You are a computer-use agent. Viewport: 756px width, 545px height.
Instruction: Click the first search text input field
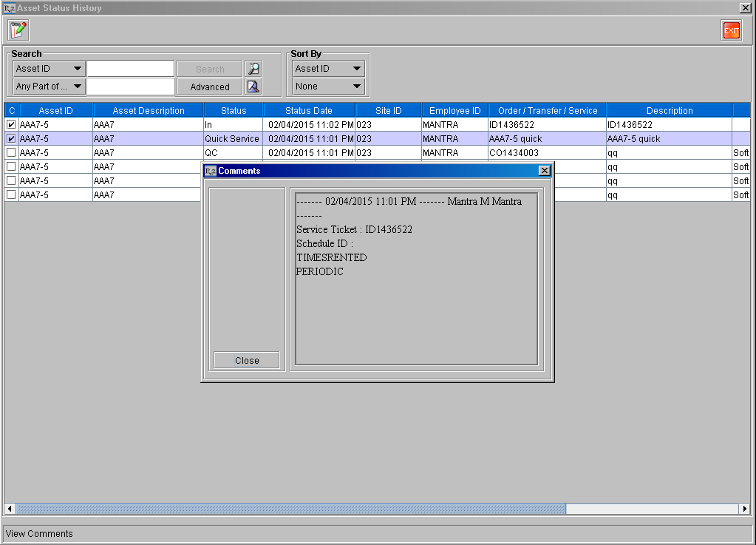131,69
